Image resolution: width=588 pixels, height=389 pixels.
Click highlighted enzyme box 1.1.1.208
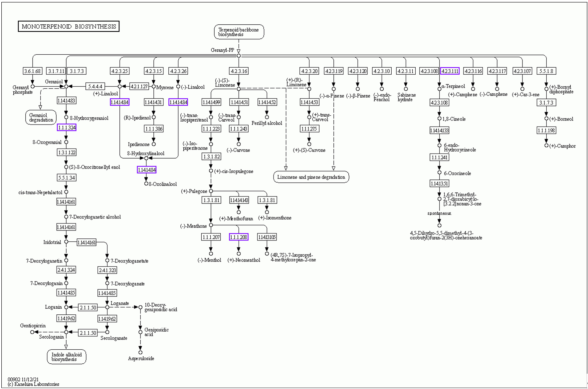[x=239, y=237]
